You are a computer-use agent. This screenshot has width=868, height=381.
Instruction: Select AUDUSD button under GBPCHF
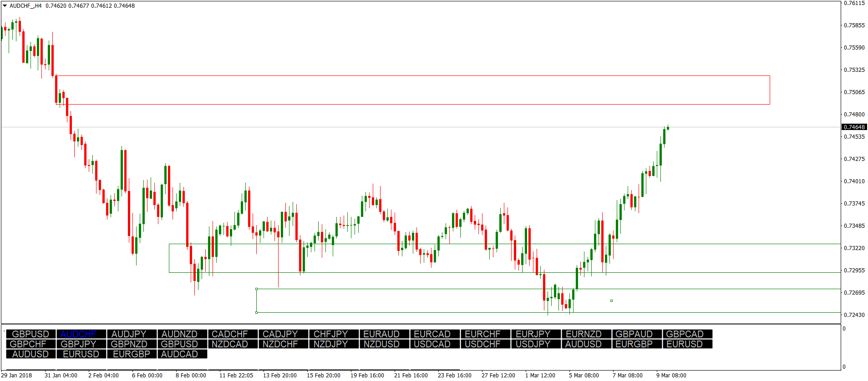pyautogui.click(x=30, y=354)
